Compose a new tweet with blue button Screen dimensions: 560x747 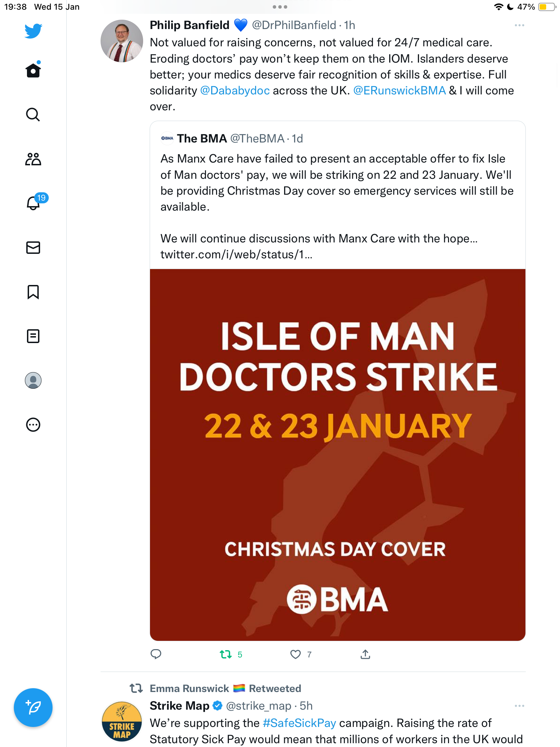[33, 708]
